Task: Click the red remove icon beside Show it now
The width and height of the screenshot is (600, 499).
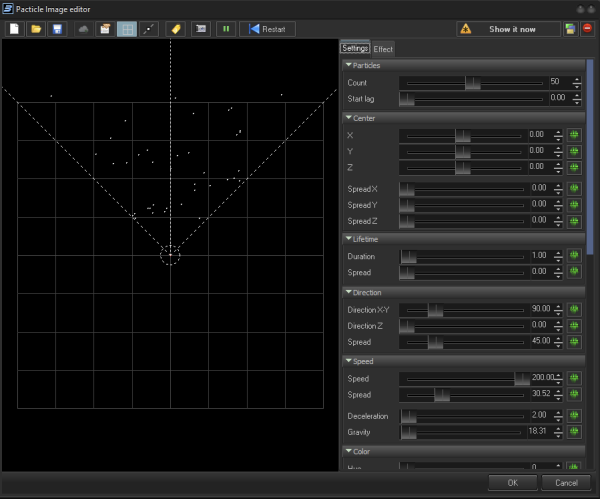Action: 588,29
